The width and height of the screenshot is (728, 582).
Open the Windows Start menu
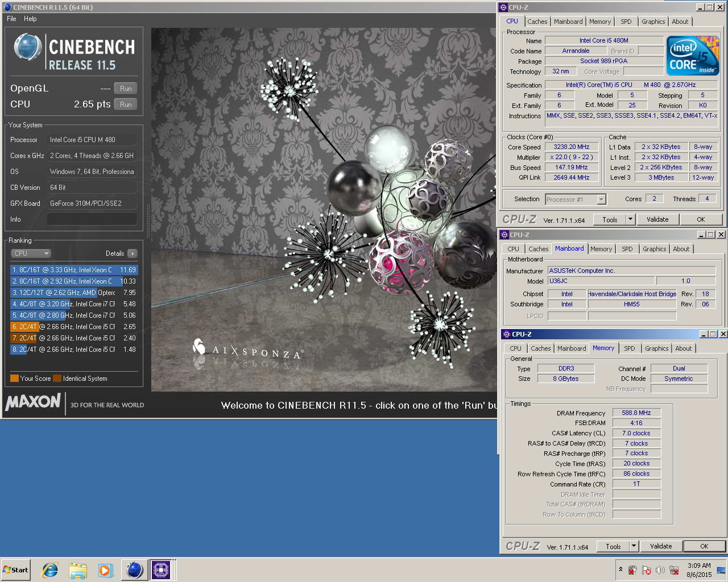(16, 570)
